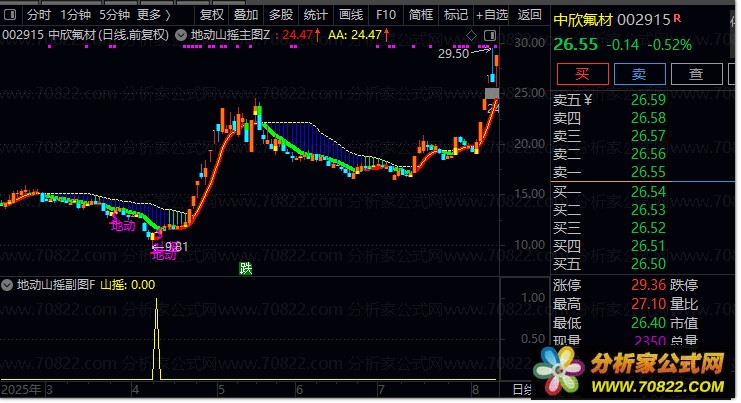Screen dimensions: 741x403
Task: Click the red R mark beside 002915
Action: click(x=677, y=18)
